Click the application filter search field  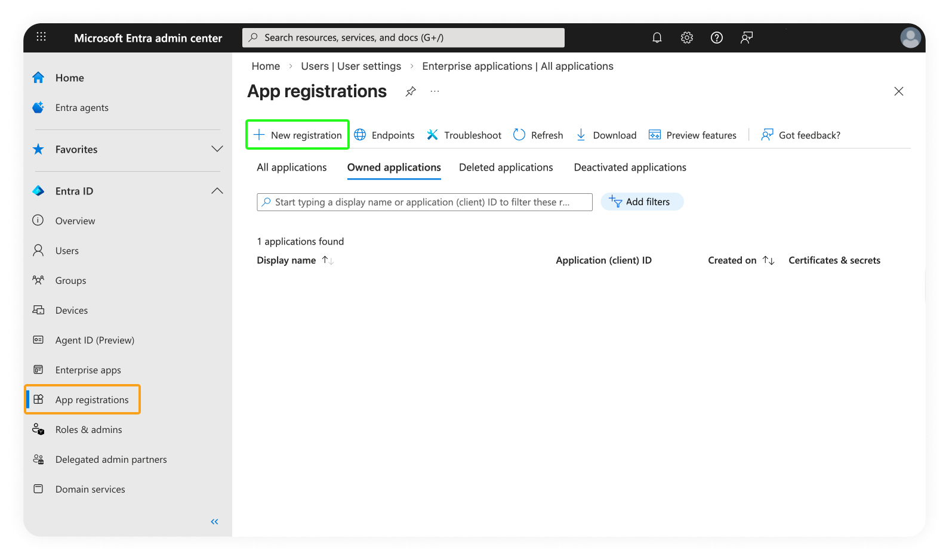click(x=424, y=202)
